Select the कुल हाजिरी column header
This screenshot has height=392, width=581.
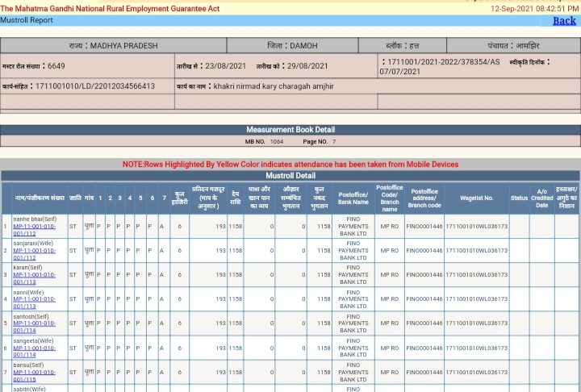[x=180, y=198]
